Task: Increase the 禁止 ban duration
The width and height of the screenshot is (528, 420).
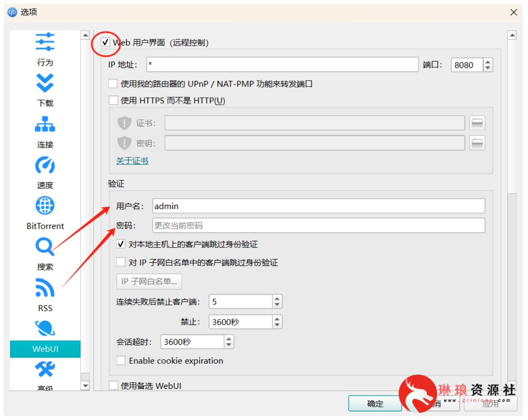Action: [x=277, y=319]
